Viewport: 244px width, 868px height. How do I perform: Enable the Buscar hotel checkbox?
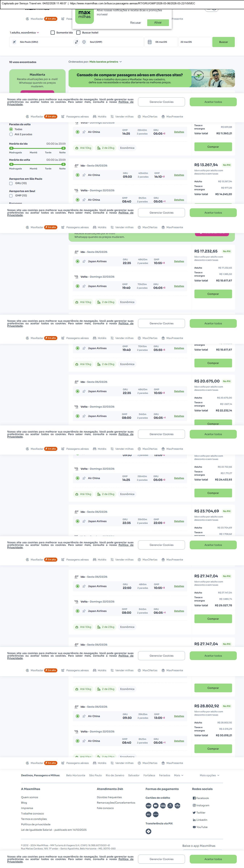(78, 33)
